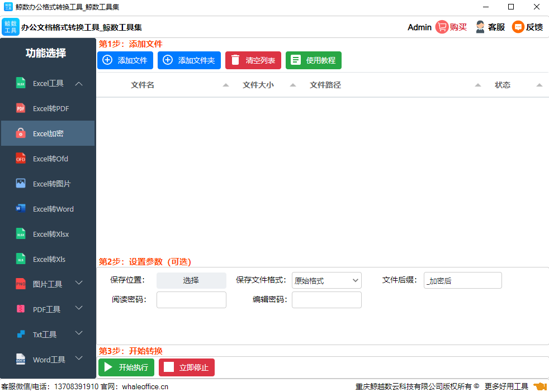Sort by 文件路径 column arrow
The height and width of the screenshot is (392, 549).
(x=478, y=85)
